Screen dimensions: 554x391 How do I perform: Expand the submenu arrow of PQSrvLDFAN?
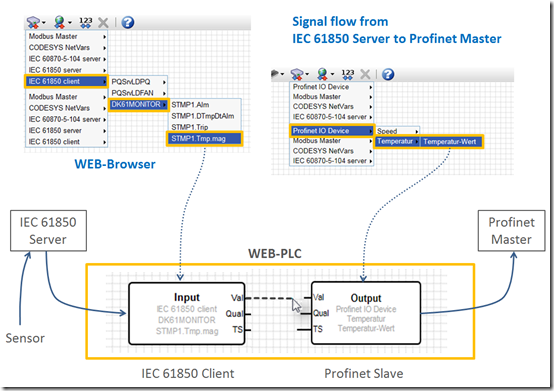164,93
